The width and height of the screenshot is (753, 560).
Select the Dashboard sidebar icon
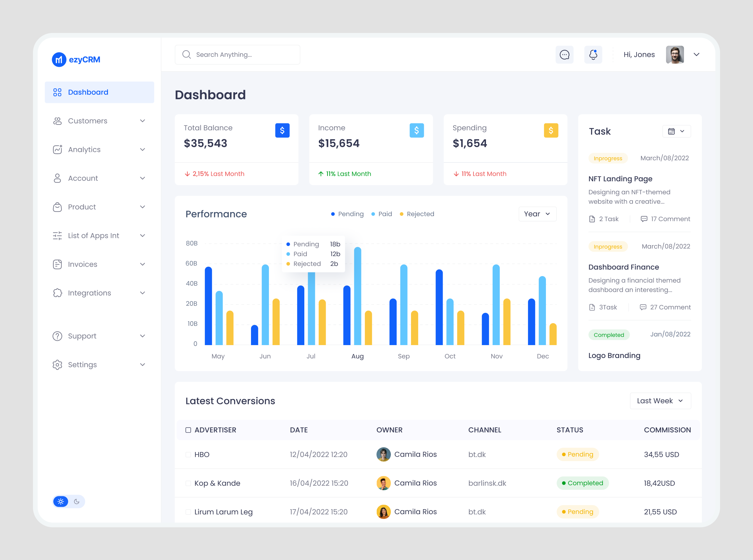[57, 92]
